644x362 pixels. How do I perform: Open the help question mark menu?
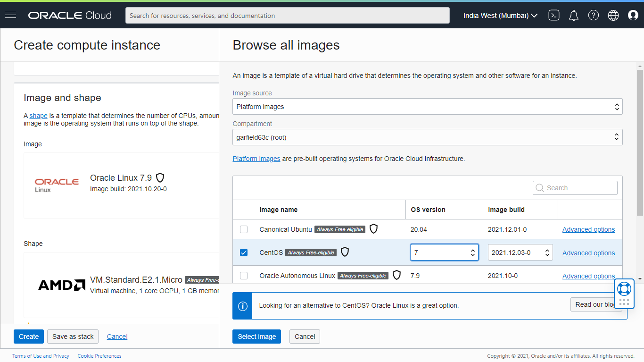click(594, 16)
